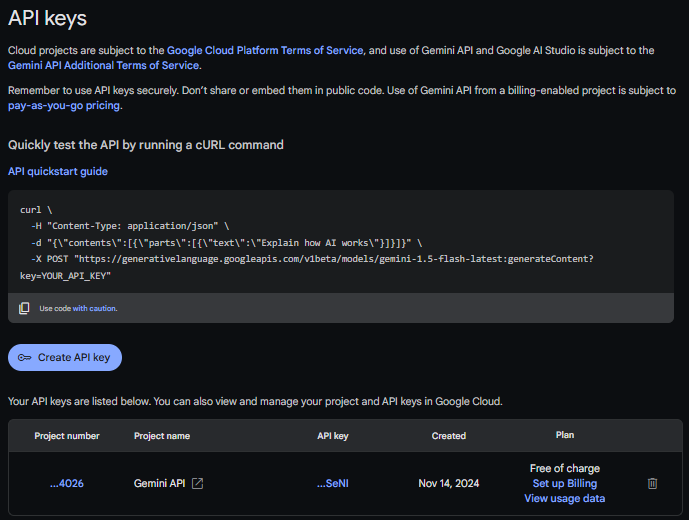The width and height of the screenshot is (689, 520).
Task: Delete the Gemini API key trash icon
Action: coord(652,484)
